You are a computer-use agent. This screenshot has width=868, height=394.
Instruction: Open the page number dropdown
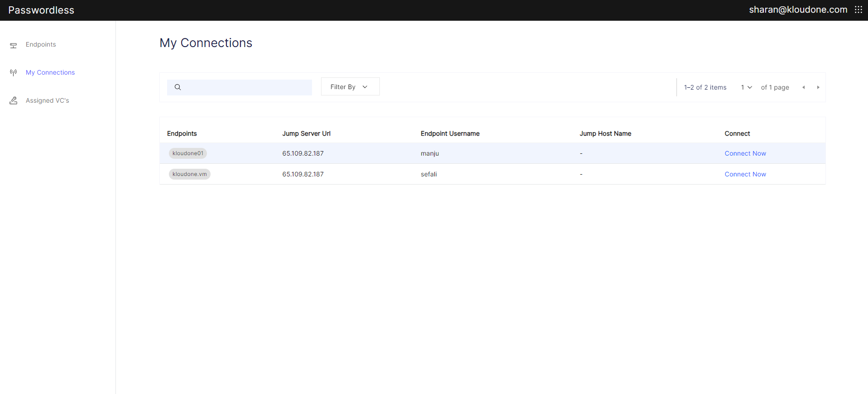746,87
